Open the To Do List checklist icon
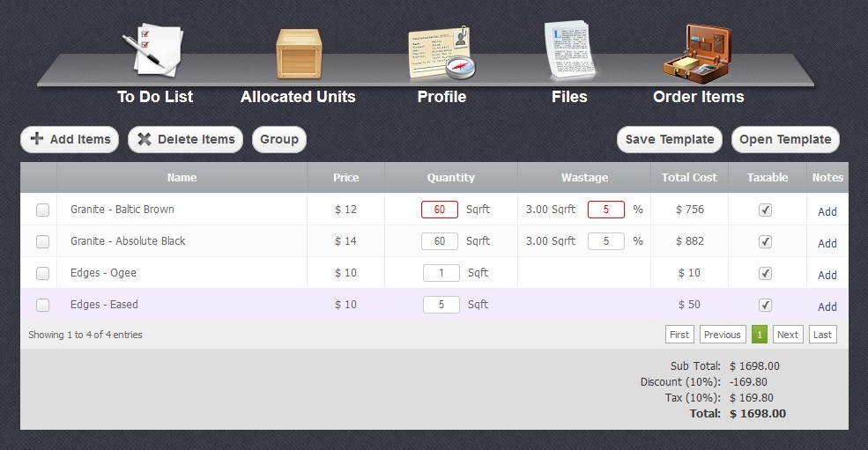This screenshot has height=450, width=868. click(x=157, y=51)
